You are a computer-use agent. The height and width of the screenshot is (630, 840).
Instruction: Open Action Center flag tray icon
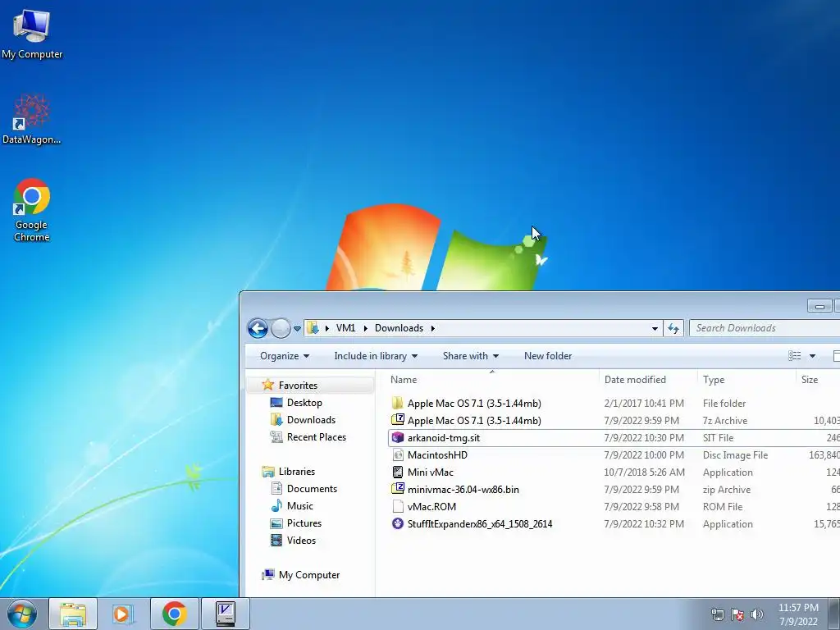tap(737, 614)
